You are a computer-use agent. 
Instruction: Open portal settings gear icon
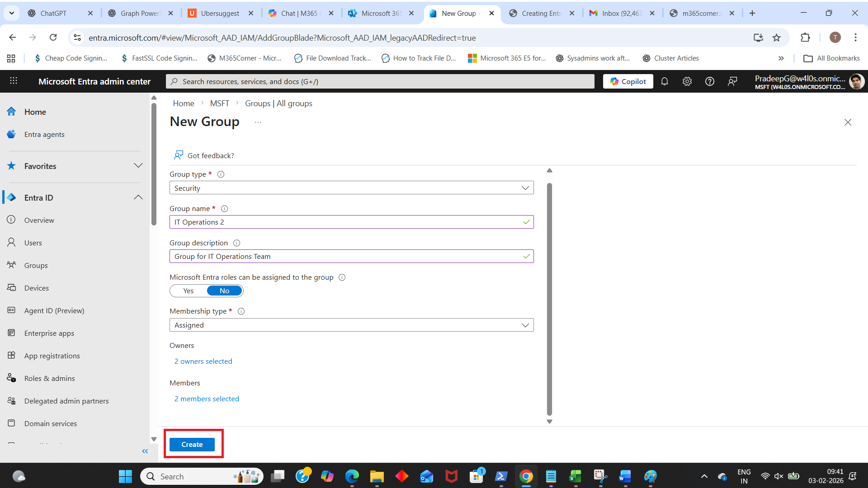tap(687, 81)
